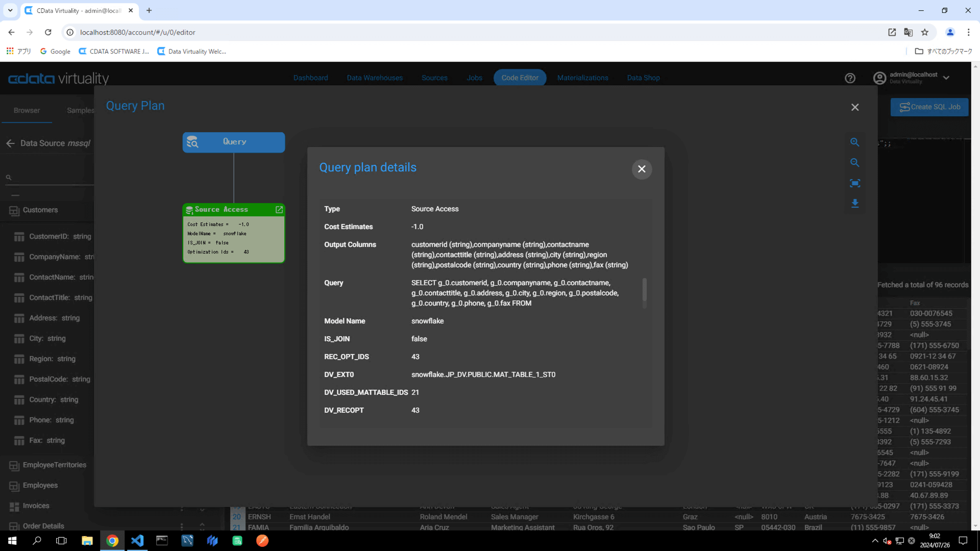The width and height of the screenshot is (980, 551).
Task: Open Visual Studio Code from taskbar
Action: [137, 541]
